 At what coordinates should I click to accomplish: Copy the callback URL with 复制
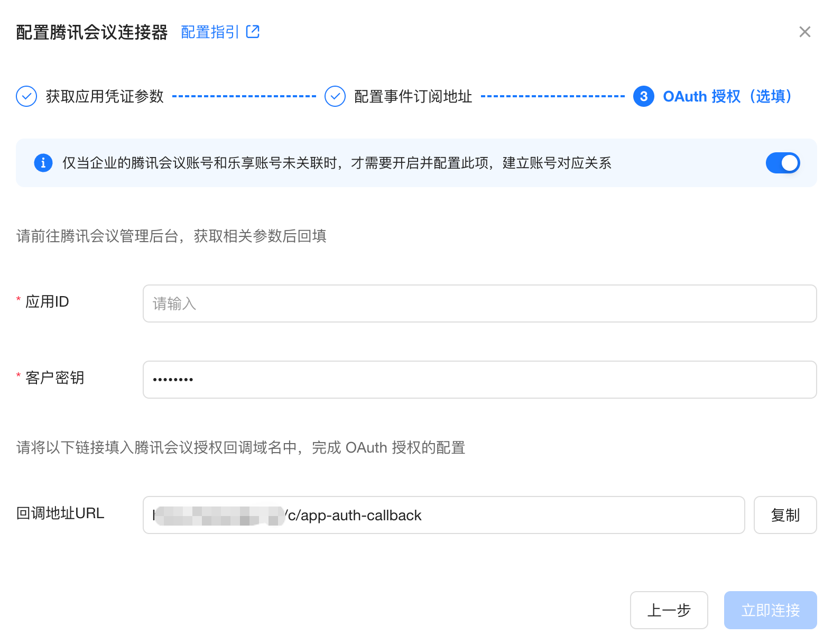tap(785, 515)
